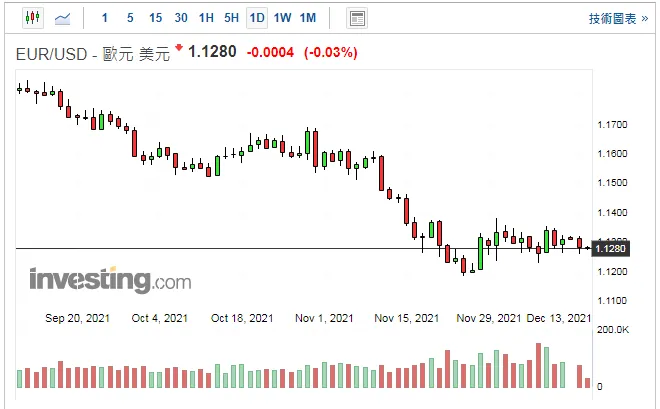The height and width of the screenshot is (409, 660).
Task: Click the 1.1280 current price marker
Action: (x=610, y=249)
